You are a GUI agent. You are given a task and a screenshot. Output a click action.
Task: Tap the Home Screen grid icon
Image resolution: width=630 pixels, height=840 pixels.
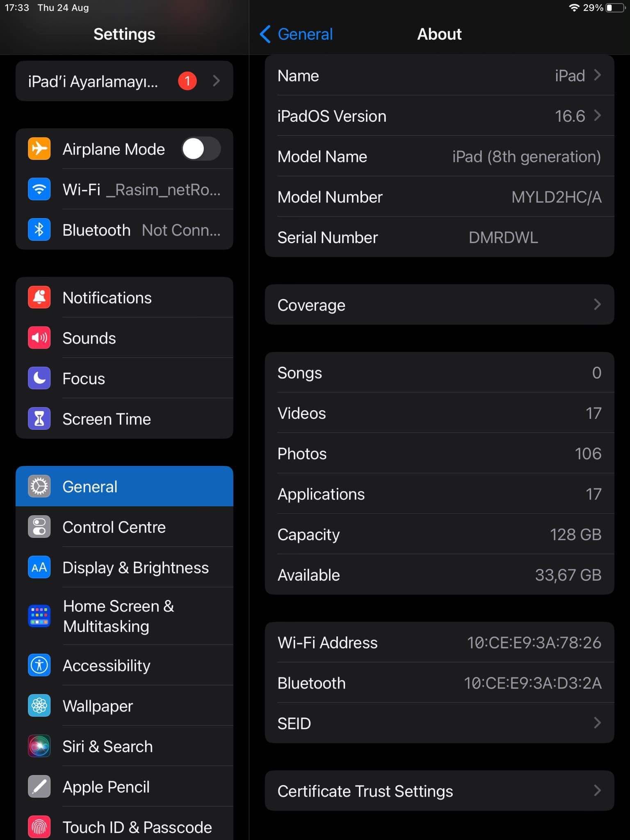point(39,616)
